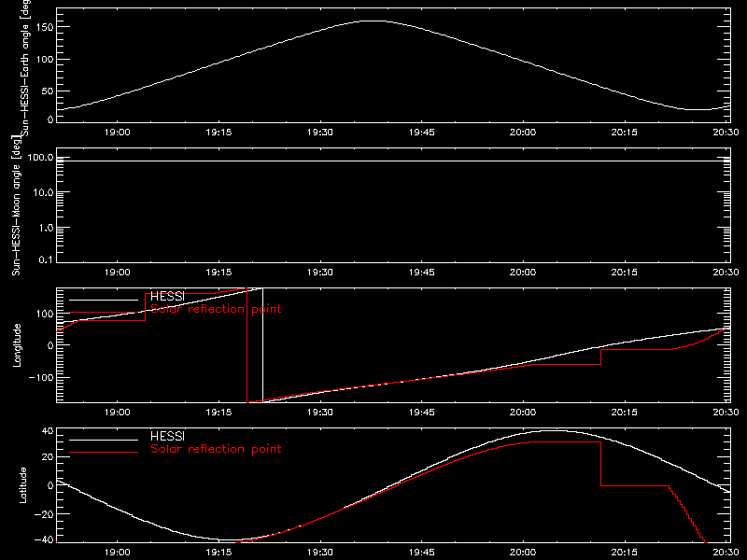
Task: Click '19:45' time label under Latitude plot
Action: coord(422,553)
